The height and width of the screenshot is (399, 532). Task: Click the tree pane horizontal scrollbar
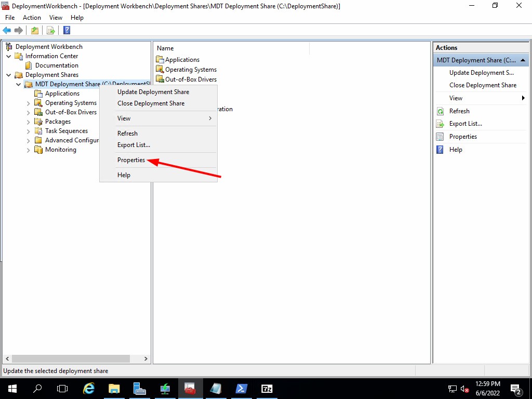[x=71, y=358]
